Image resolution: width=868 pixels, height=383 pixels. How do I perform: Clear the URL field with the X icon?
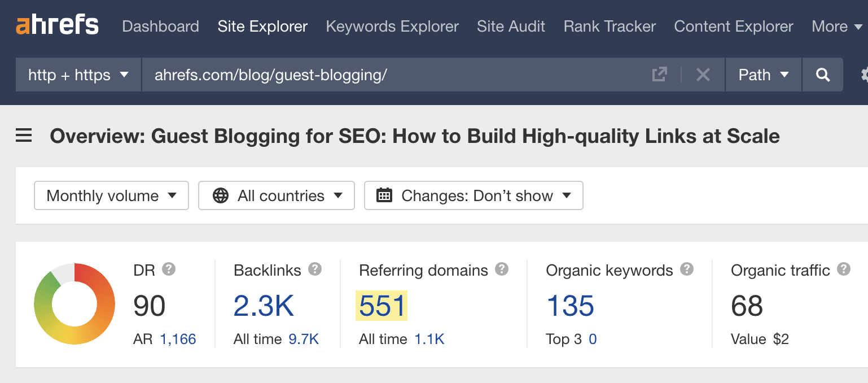703,75
